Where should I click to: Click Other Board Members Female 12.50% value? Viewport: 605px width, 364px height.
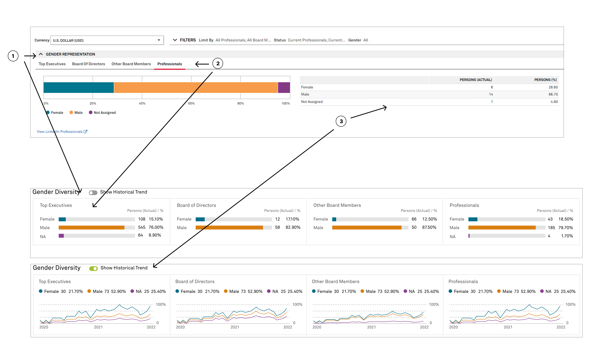point(429,219)
